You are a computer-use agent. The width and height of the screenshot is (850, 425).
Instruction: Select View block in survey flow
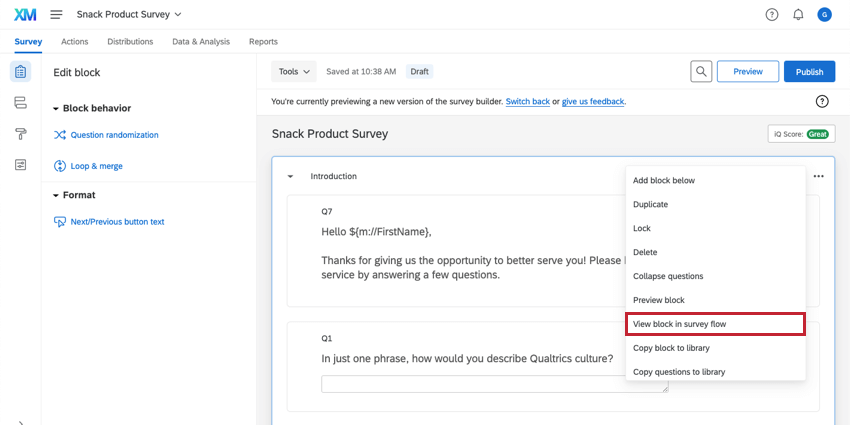[715, 324]
